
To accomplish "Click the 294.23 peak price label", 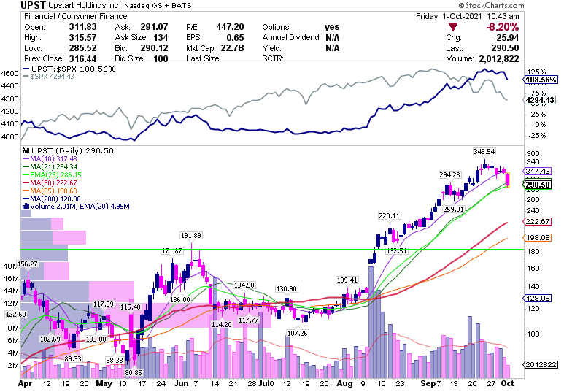I will (x=449, y=174).
